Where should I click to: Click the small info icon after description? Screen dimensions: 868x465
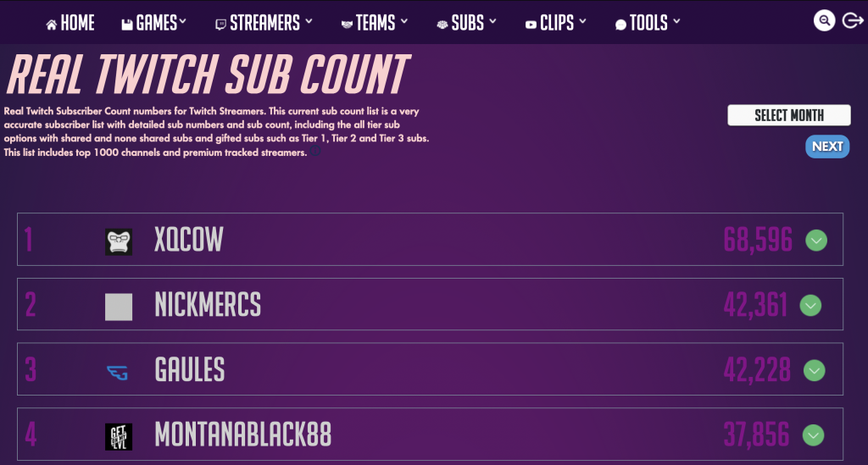[x=315, y=151]
